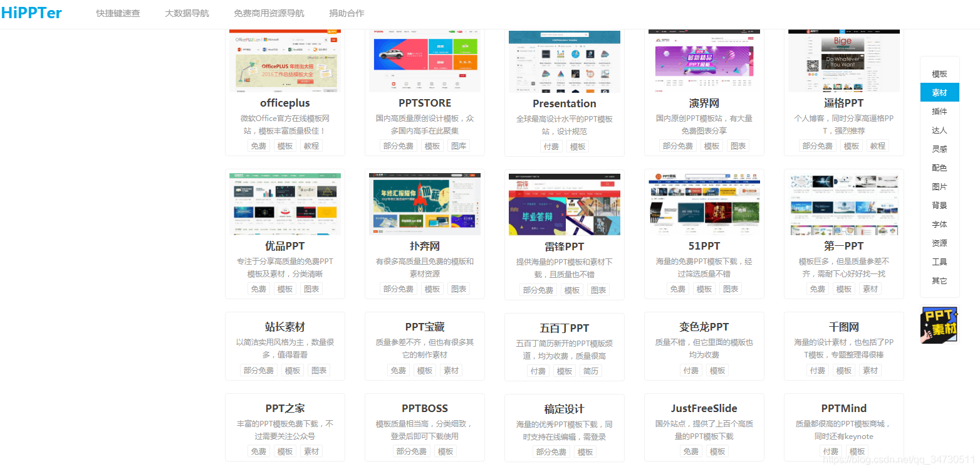Jump to 资源 section in sidebar

click(939, 243)
